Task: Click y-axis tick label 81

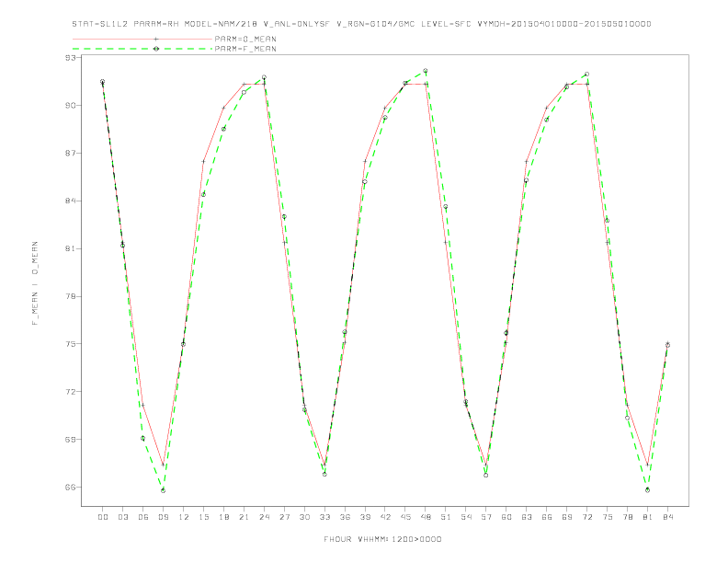Action: coord(71,248)
